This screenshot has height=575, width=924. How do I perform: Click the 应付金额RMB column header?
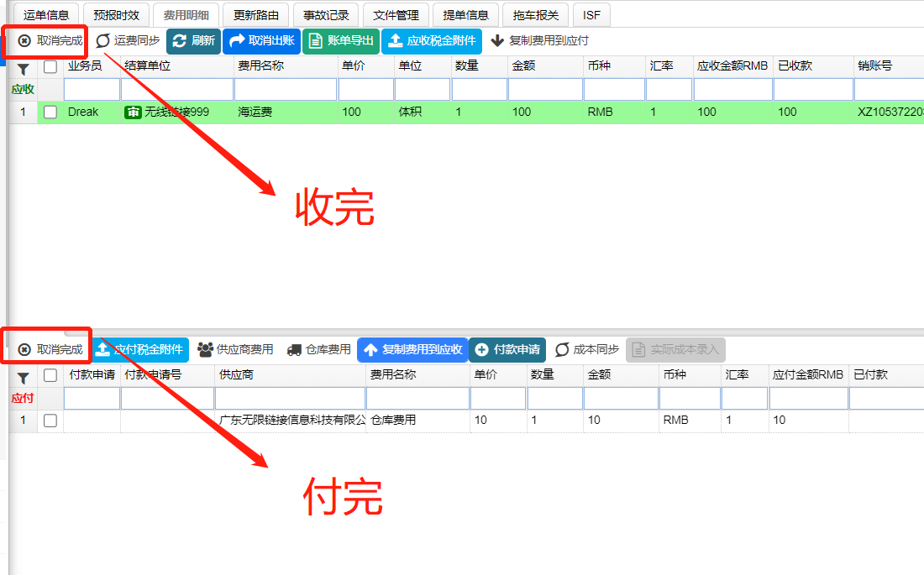(x=808, y=374)
